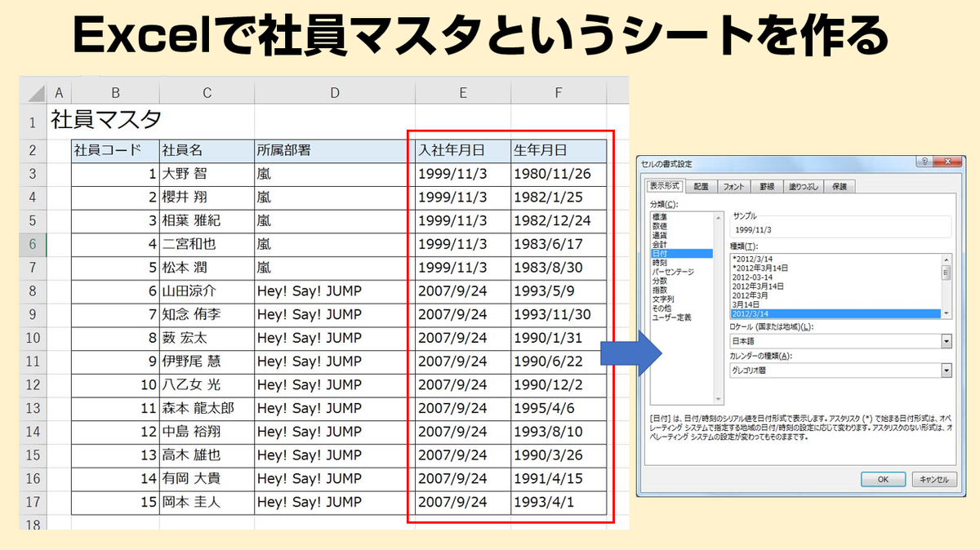The image size is (980, 550).
Task: Click the help question-mark button in the dialog
Action: (x=924, y=162)
